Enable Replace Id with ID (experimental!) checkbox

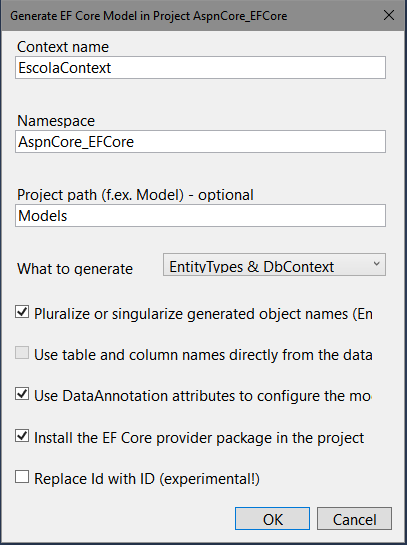[x=22, y=477]
